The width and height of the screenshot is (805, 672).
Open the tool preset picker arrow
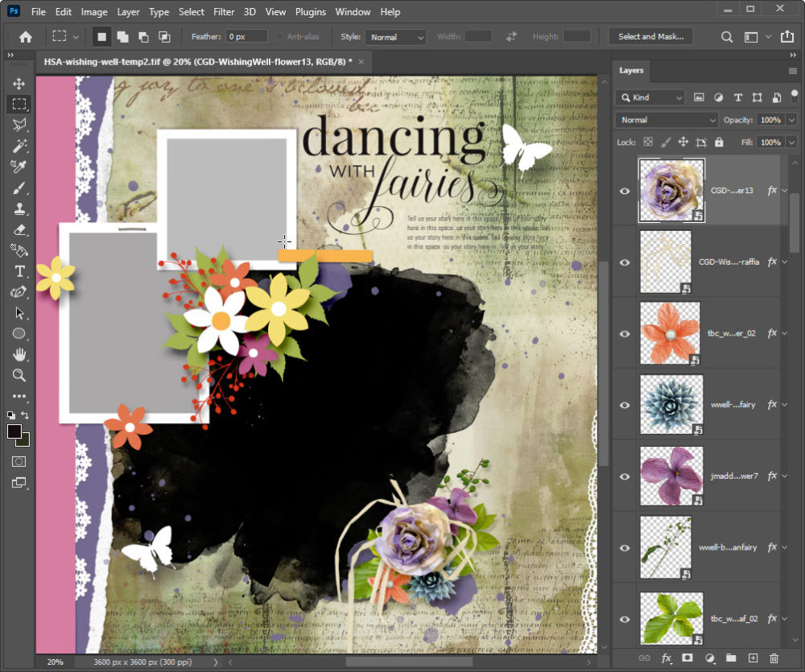(76, 37)
